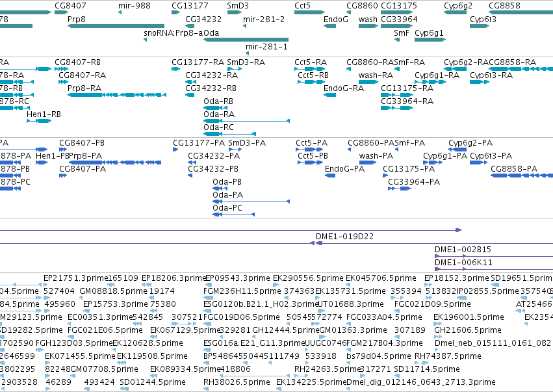Select the mir-281-1 gene label
The width and height of the screenshot is (553, 392).
coord(266,47)
